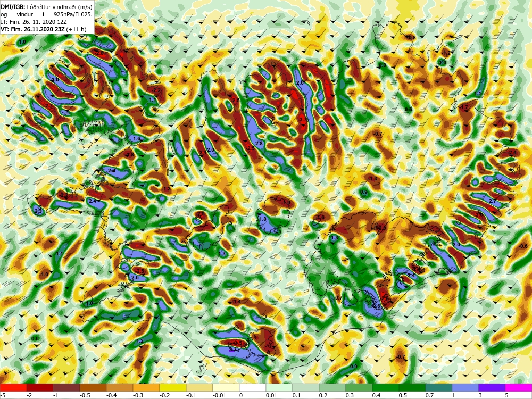Click the periwinkle blue swatch above 1
The image size is (532, 399).
point(465,387)
